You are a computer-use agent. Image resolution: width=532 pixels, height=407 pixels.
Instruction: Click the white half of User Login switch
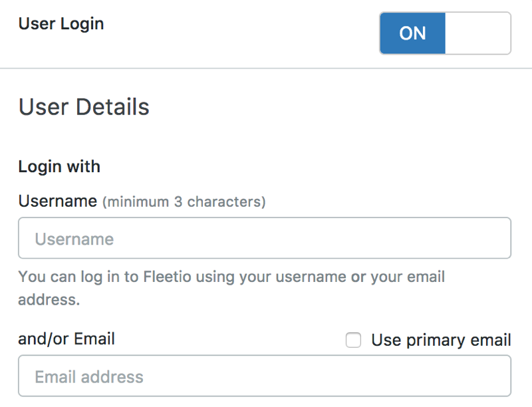477,33
